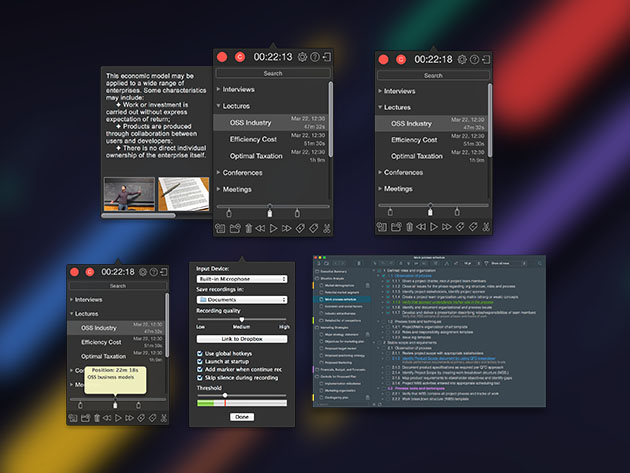Open the Built-in Microphone input device dropdown
This screenshot has height=473, width=630.
point(242,279)
